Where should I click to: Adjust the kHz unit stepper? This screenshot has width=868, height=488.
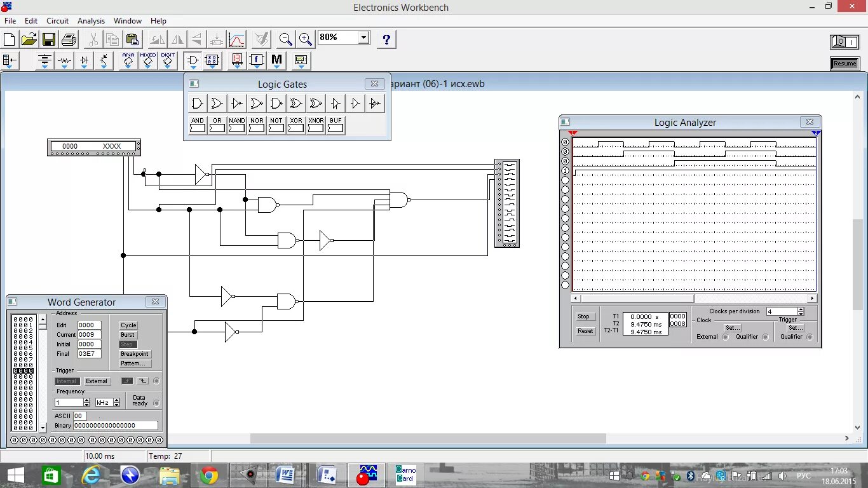coord(116,403)
